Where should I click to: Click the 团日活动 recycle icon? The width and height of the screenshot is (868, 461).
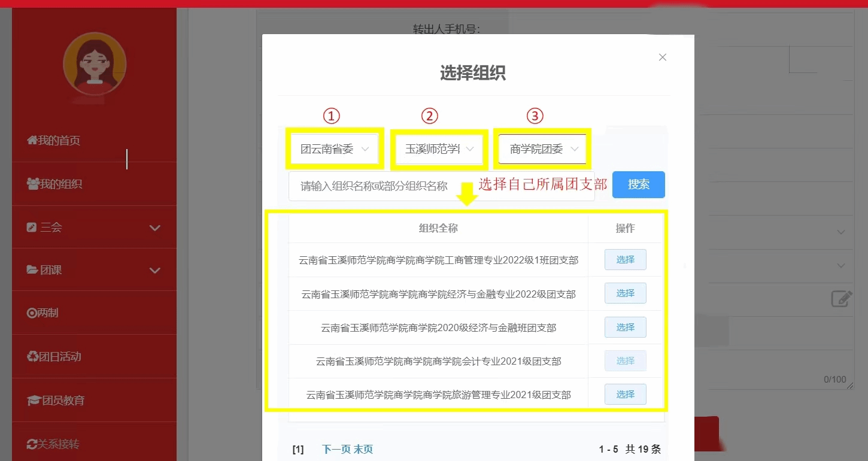click(32, 357)
